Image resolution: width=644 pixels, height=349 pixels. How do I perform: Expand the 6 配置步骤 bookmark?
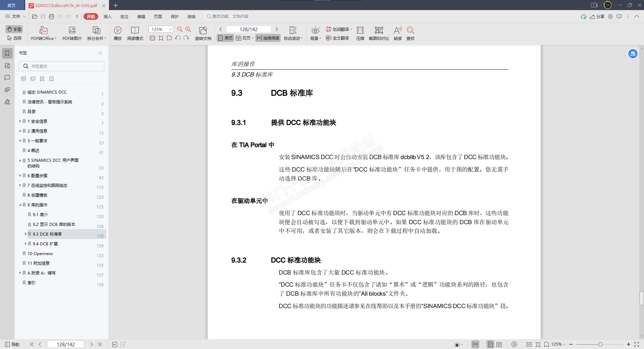[x=20, y=176]
